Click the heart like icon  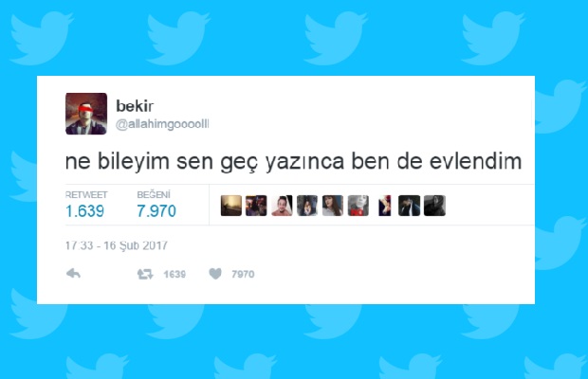click(215, 274)
